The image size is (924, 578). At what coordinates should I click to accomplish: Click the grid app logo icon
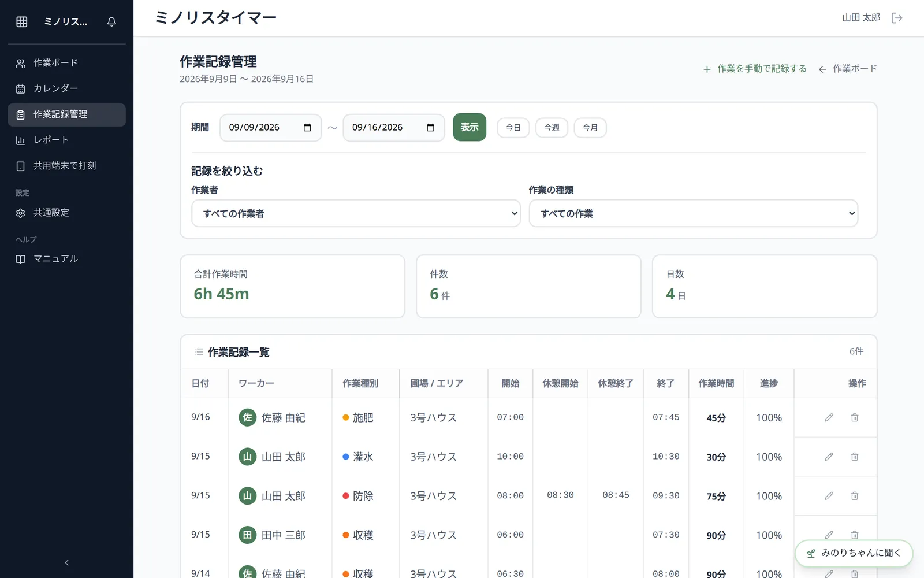click(x=22, y=22)
